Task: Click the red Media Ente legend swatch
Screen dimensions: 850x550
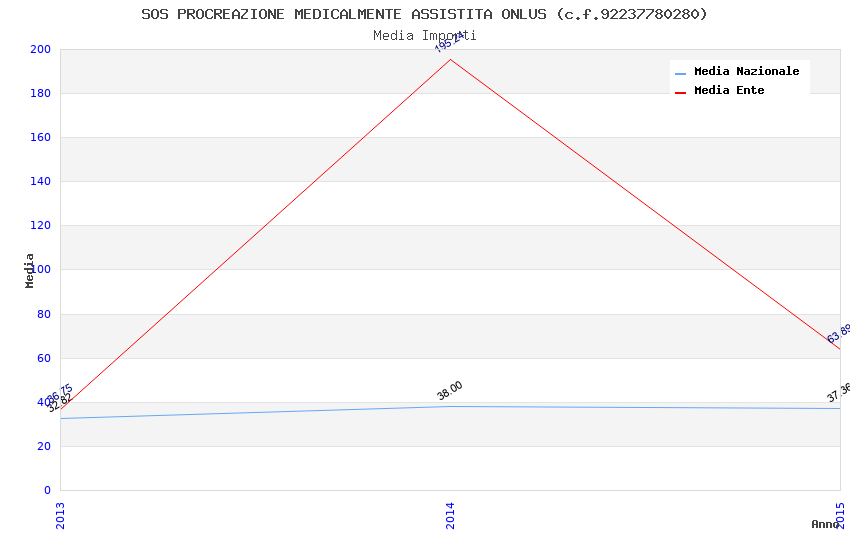Action: [x=680, y=93]
